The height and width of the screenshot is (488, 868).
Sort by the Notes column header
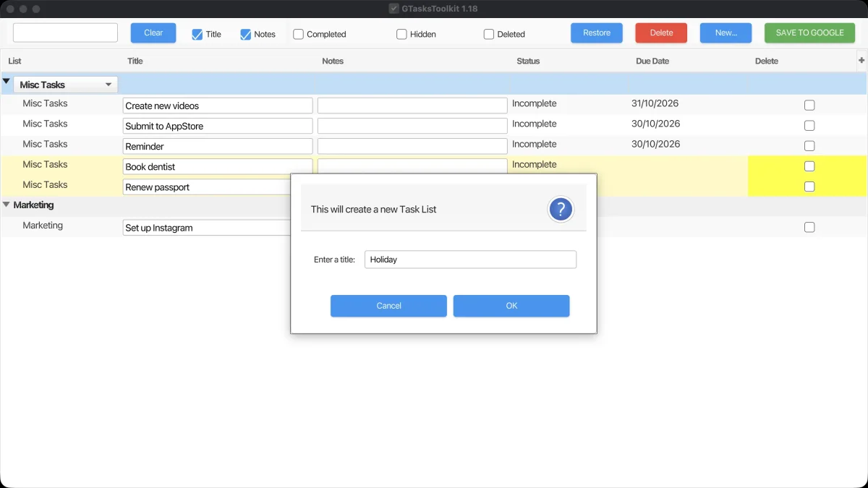point(333,61)
